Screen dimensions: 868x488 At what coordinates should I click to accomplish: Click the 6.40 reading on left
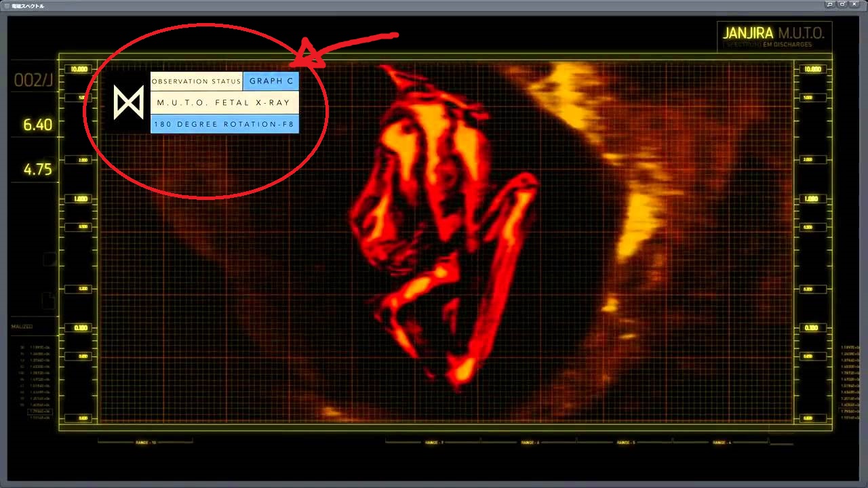pyautogui.click(x=37, y=125)
